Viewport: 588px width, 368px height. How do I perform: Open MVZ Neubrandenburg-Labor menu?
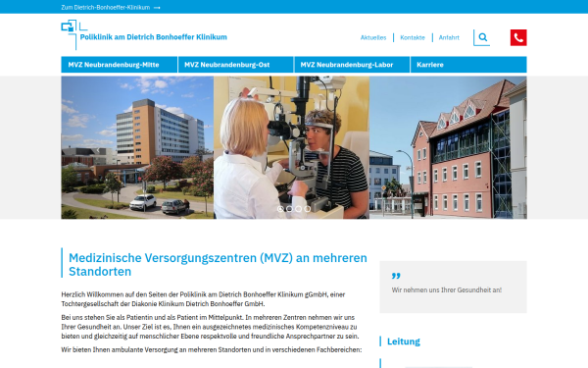(352, 65)
